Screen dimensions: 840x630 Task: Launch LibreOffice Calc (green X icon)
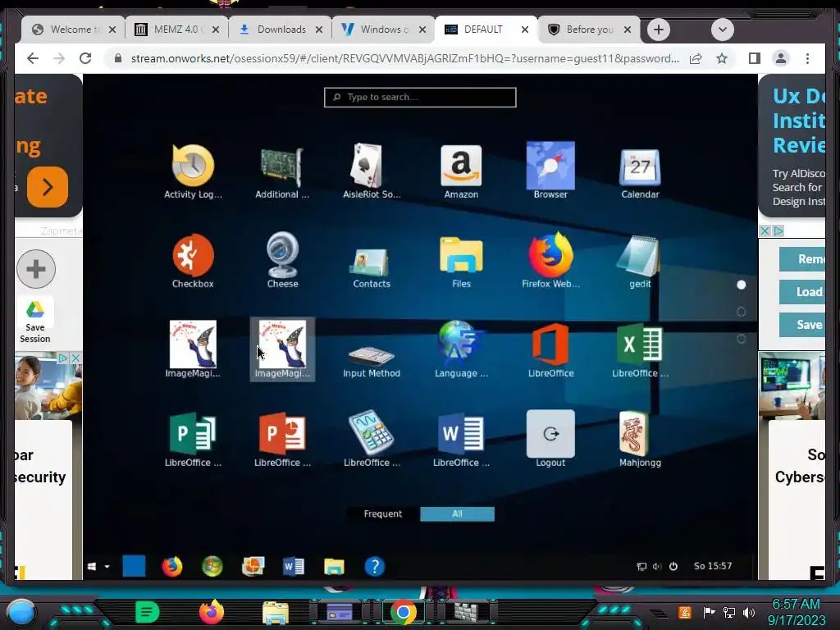(x=640, y=349)
